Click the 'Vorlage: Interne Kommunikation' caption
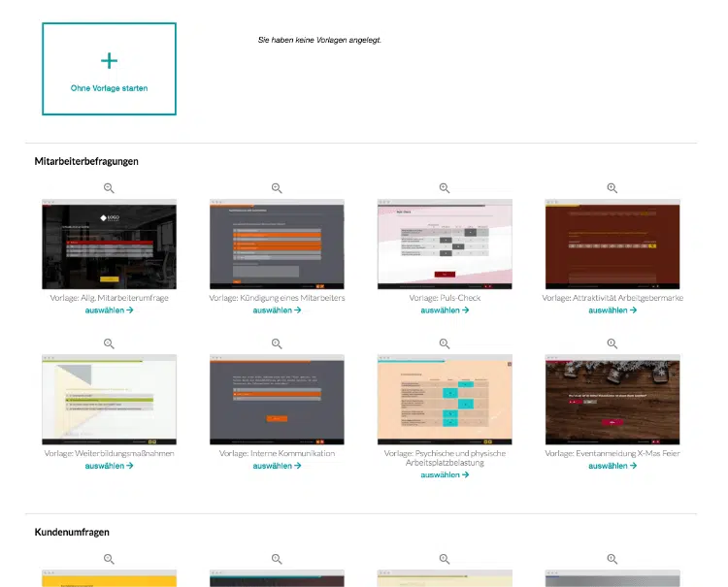The width and height of the screenshot is (728, 587). 277,453
